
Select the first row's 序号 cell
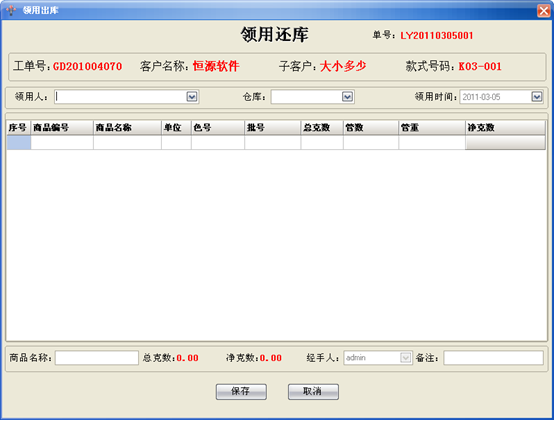[19, 143]
